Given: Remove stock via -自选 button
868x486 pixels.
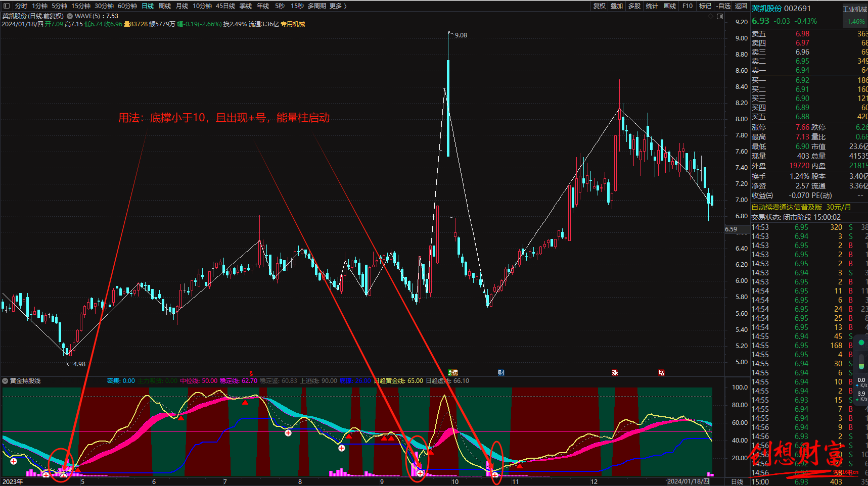Looking at the screenshot, I should click(723, 6).
